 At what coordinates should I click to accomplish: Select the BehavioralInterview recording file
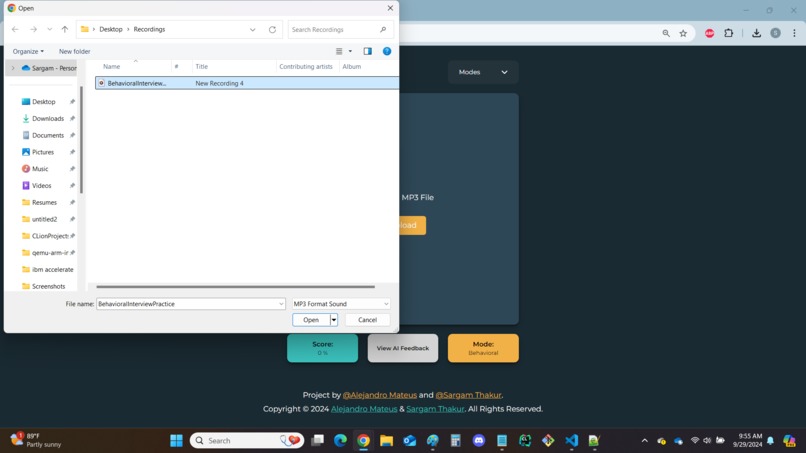[247, 83]
